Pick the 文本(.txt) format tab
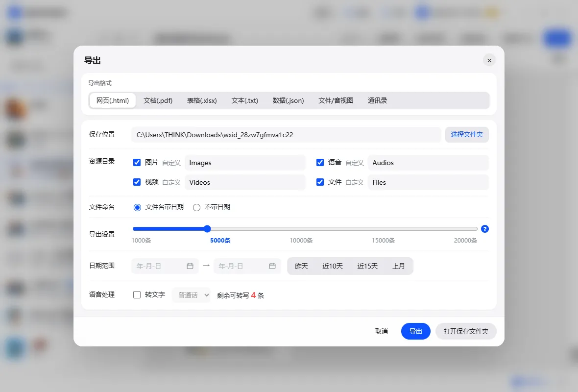The image size is (578, 392). (x=245, y=100)
